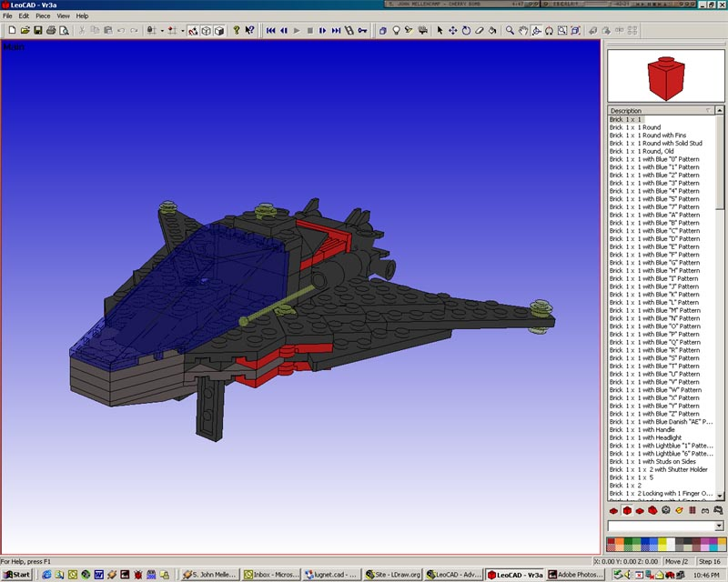The height and width of the screenshot is (582, 728).
Task: Click the Description column header sort arrow
Action: tap(708, 111)
